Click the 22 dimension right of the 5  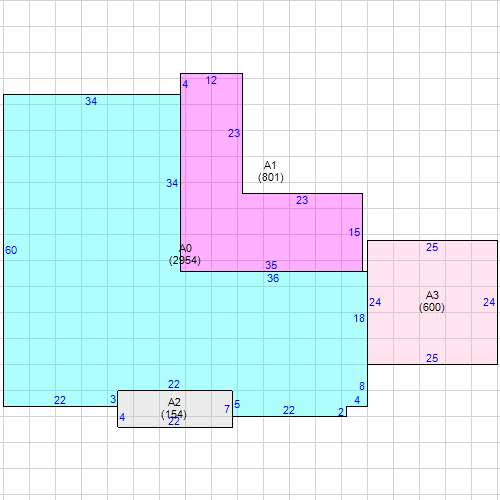point(289,410)
